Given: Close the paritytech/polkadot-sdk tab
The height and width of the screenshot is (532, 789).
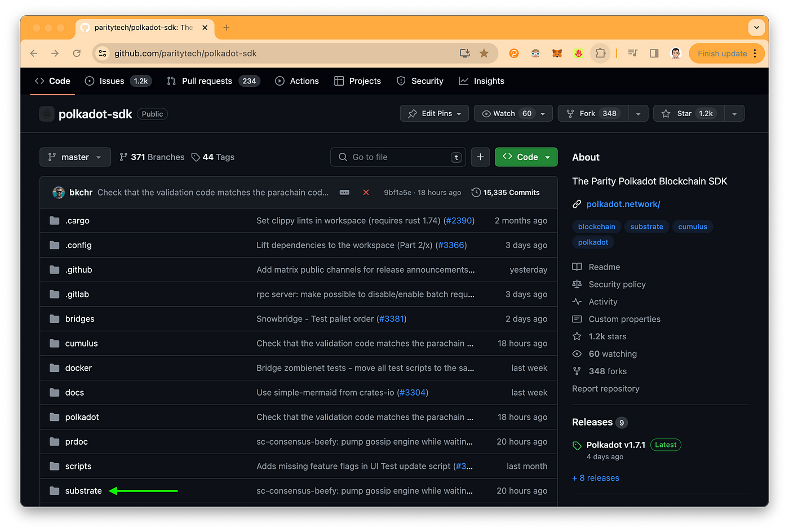Looking at the screenshot, I should click(x=205, y=28).
